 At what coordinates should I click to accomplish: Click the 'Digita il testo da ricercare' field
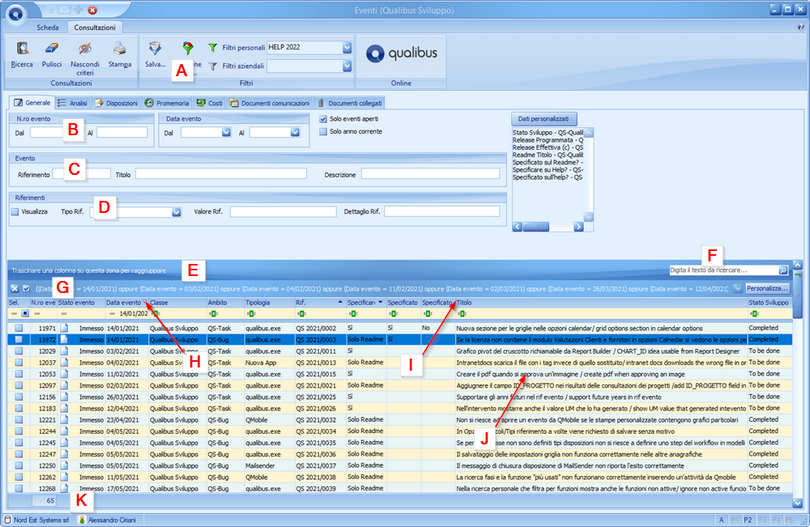coord(724,270)
